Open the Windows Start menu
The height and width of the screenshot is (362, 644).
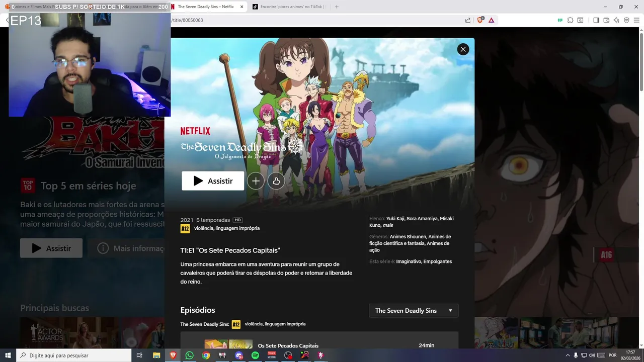8,355
